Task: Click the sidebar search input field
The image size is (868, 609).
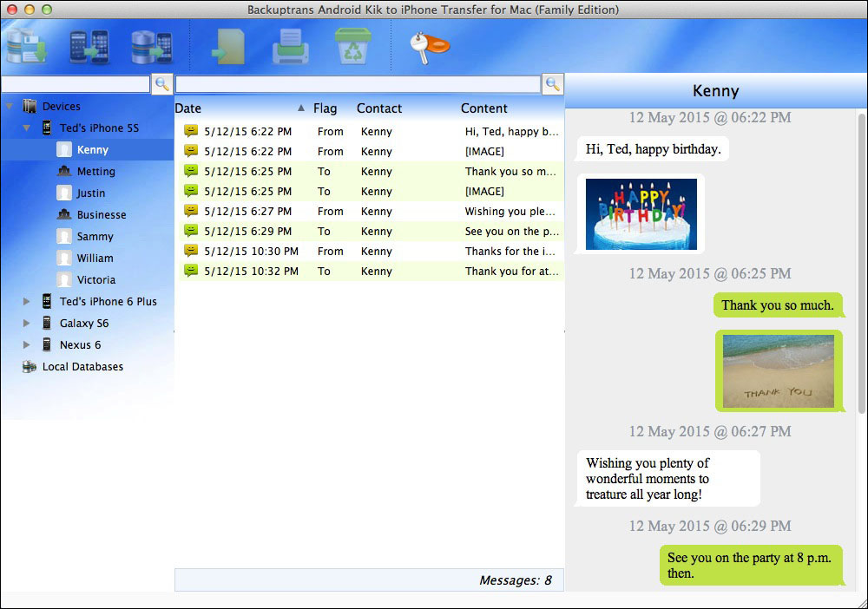Action: tap(76, 84)
